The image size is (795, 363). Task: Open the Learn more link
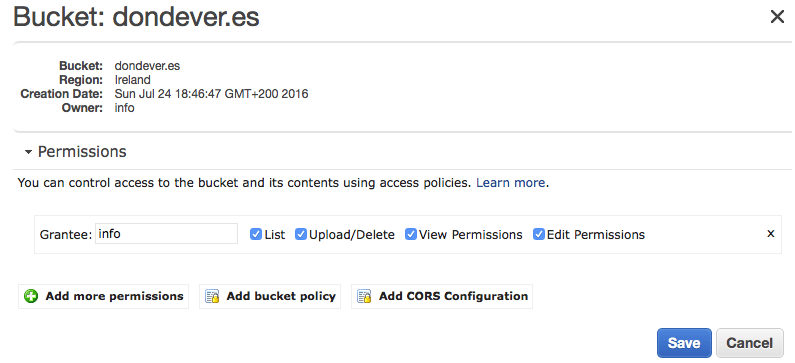[511, 183]
